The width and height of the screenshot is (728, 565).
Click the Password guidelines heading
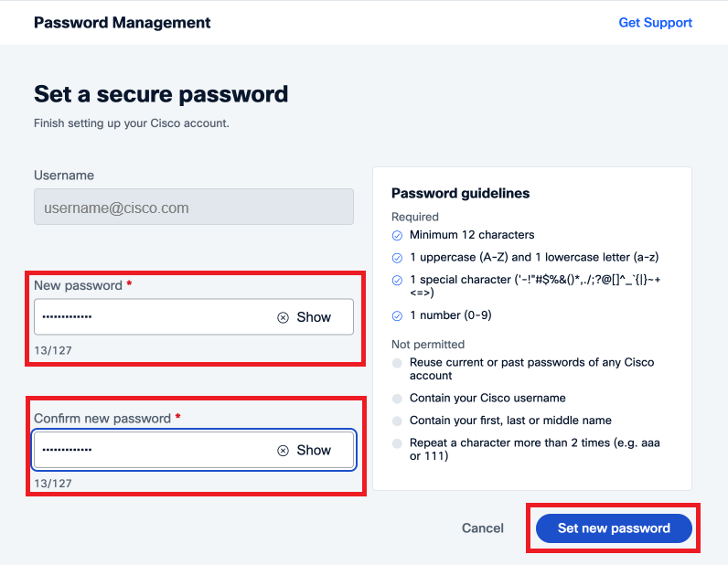point(460,193)
